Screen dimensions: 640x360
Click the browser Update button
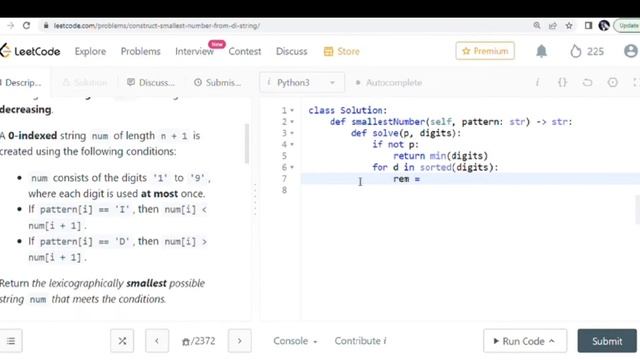tap(627, 25)
